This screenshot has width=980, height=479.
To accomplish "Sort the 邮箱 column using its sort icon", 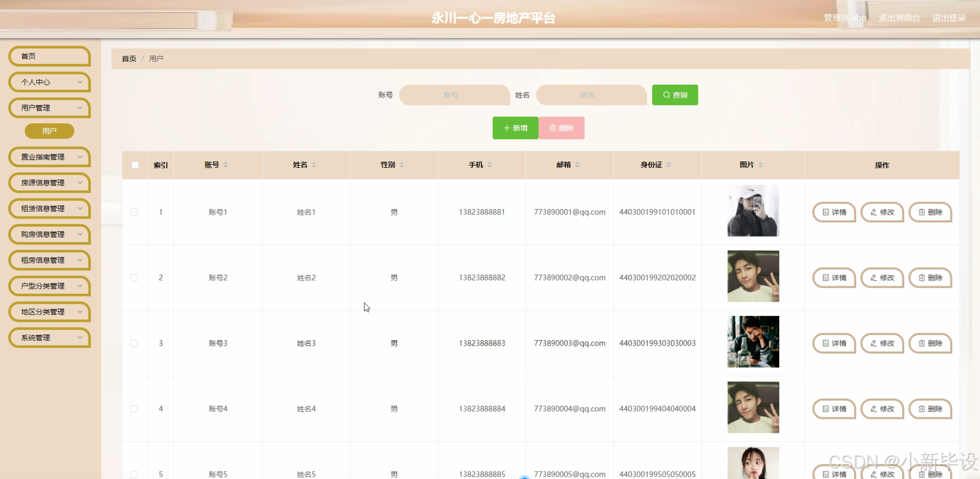I will coord(578,165).
